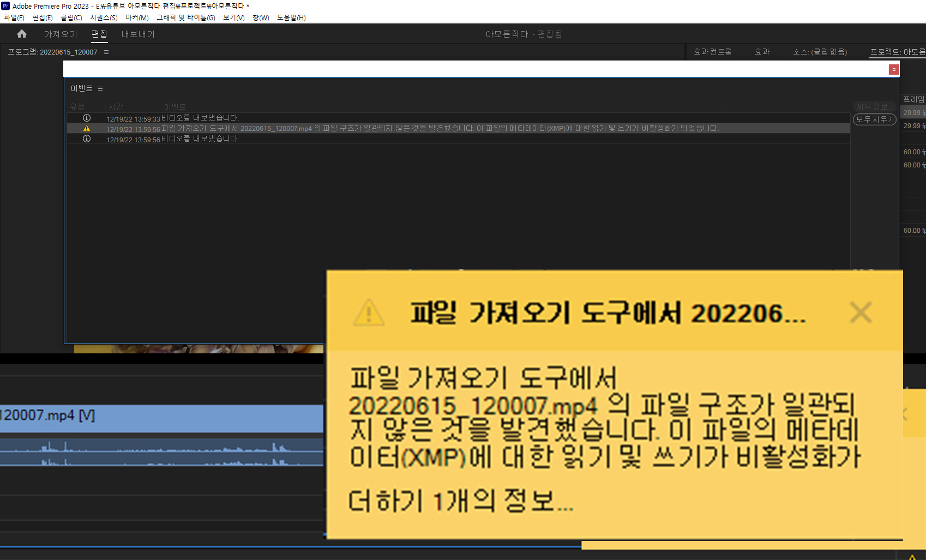926x560 pixels.
Task: Click the upper audio waveform track clip
Action: pyautogui.click(x=161, y=446)
